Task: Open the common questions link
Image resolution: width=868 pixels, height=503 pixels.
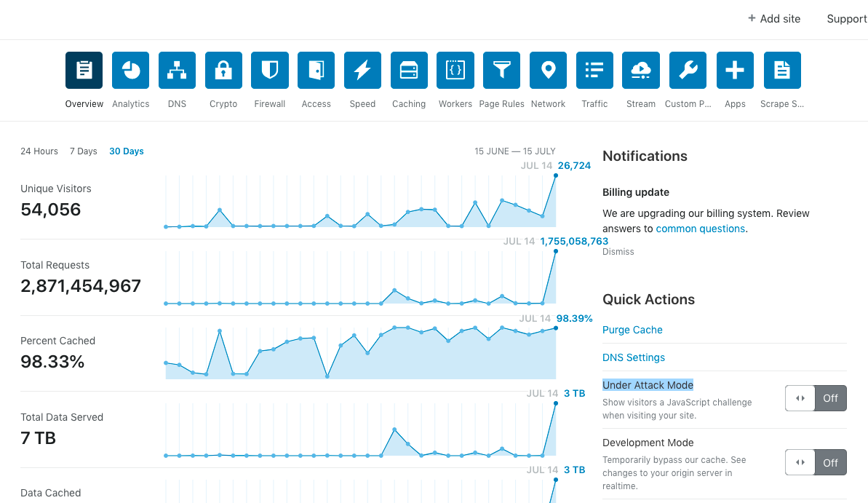Action: (700, 229)
